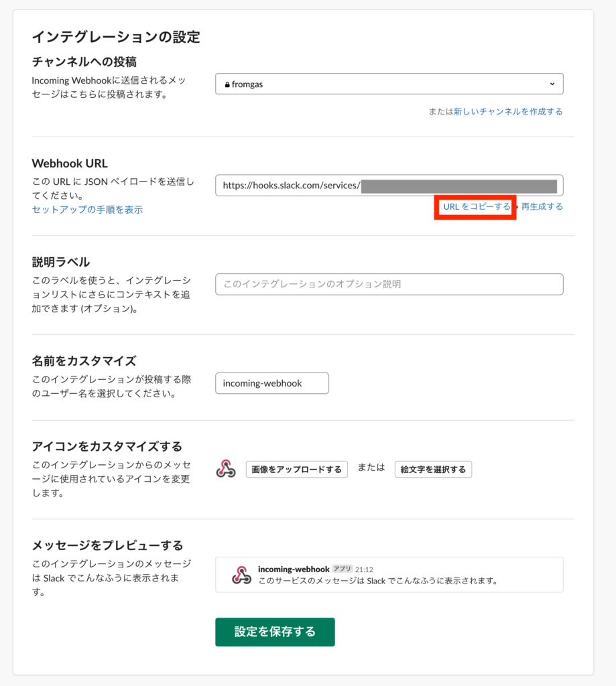Open the fromgas channel dropdown

coord(389,84)
